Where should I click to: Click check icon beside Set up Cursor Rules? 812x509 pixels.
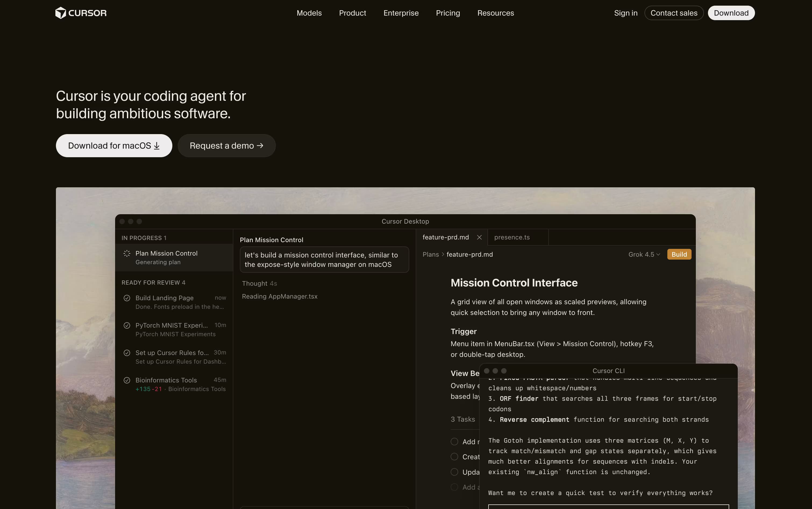pos(127,353)
